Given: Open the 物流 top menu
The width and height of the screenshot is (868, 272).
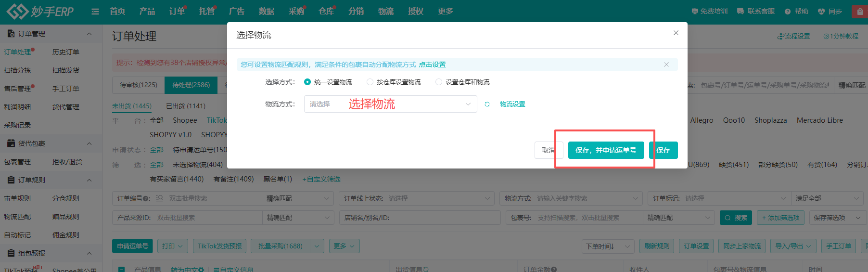Looking at the screenshot, I should [x=385, y=11].
